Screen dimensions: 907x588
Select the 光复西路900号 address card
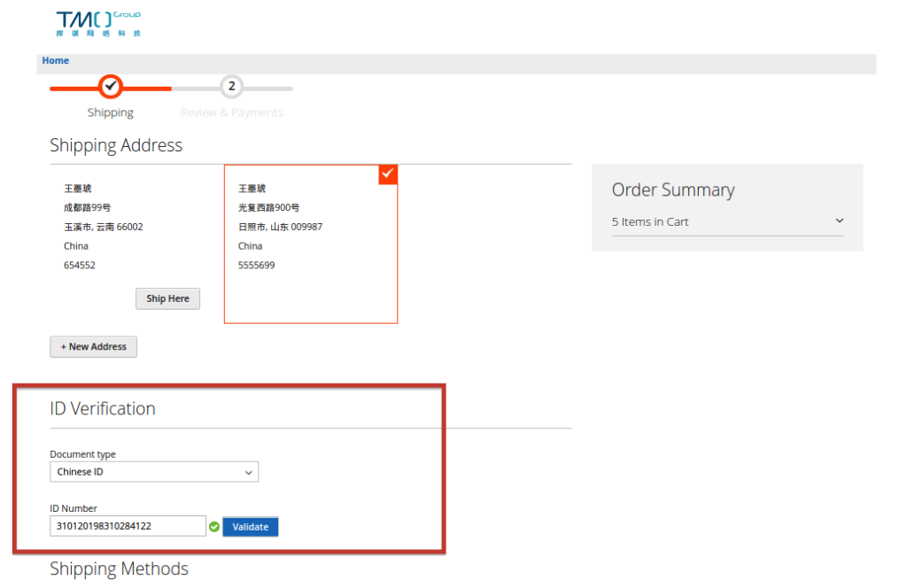click(x=310, y=244)
